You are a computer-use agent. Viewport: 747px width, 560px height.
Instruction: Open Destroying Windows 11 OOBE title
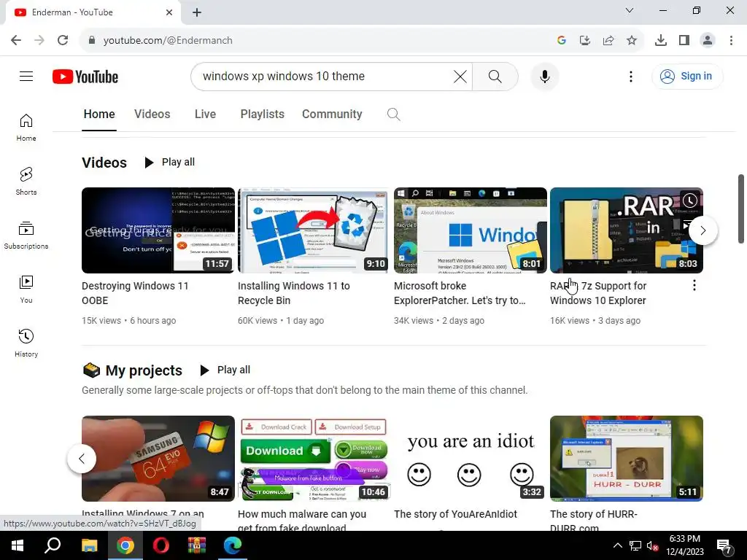pyautogui.click(x=135, y=293)
